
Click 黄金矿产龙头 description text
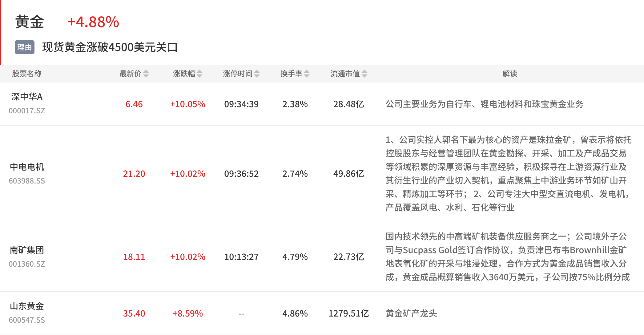point(411,313)
